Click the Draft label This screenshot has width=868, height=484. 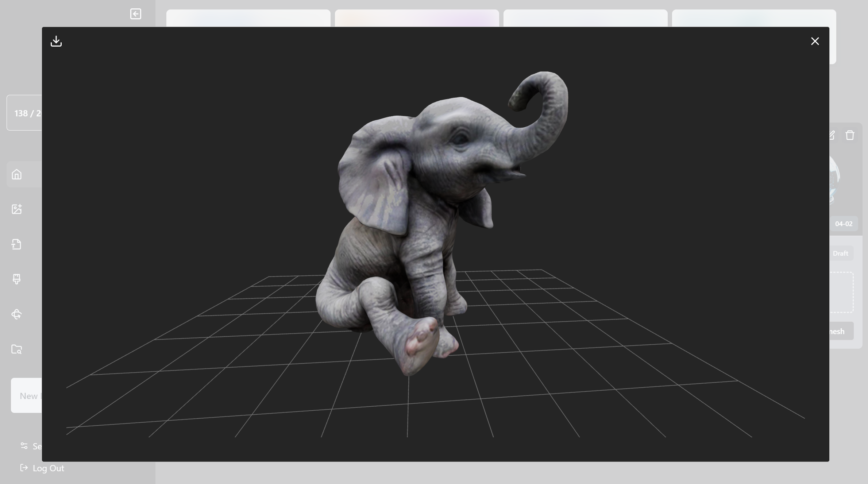click(x=840, y=253)
